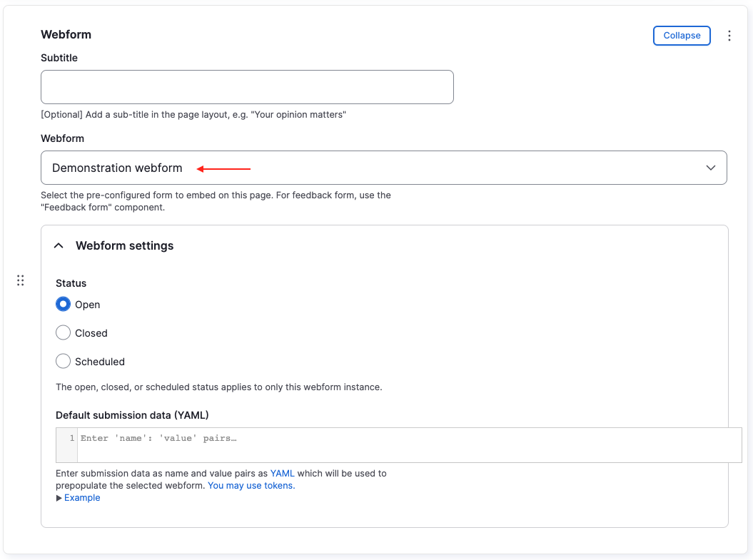Click the Example disclosure triangle

(59, 497)
